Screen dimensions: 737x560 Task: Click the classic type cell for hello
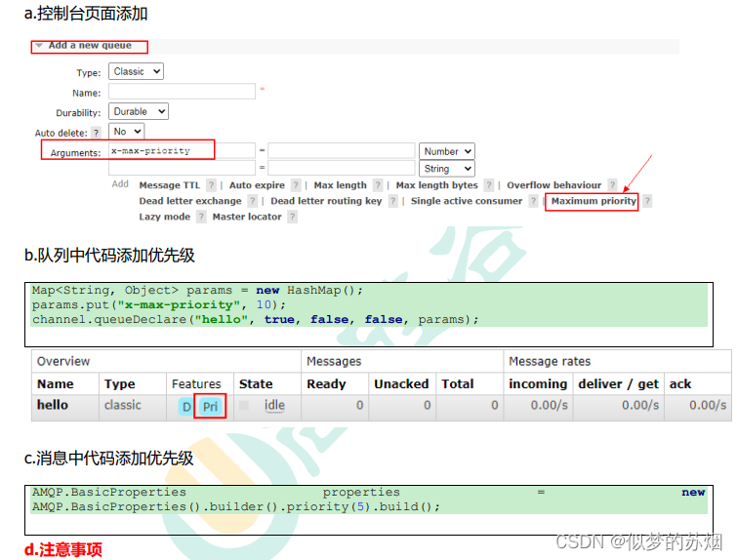click(x=123, y=405)
